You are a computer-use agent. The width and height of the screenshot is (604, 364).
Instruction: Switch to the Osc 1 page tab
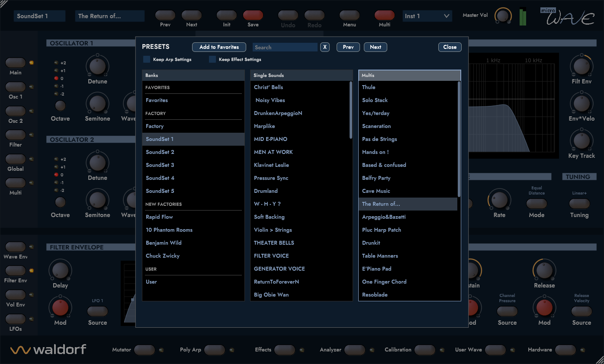(x=16, y=87)
